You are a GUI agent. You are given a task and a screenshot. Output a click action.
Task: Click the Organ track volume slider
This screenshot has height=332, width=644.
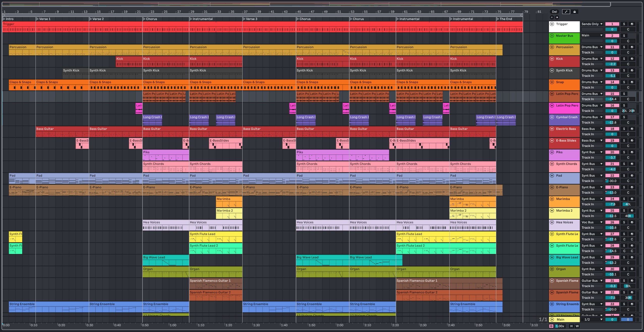(x=612, y=274)
